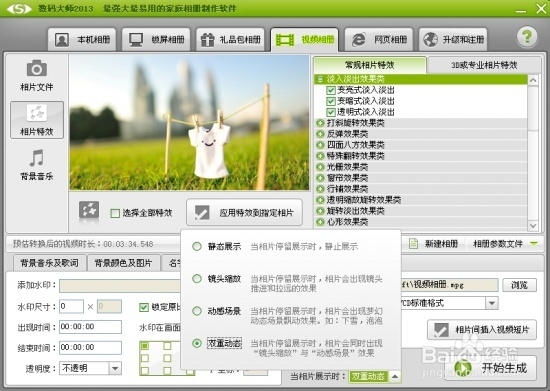Open the 背景颜色及图片 tab
550x391 pixels.
123,263
